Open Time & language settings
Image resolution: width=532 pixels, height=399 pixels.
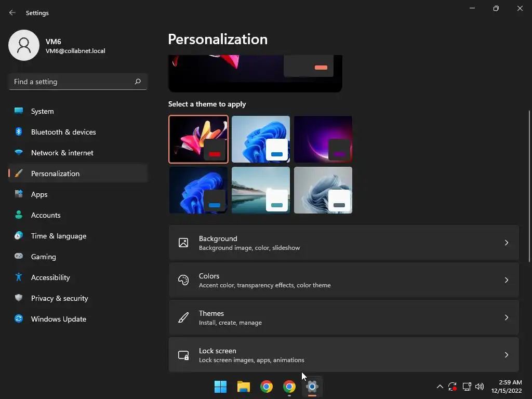point(78,236)
